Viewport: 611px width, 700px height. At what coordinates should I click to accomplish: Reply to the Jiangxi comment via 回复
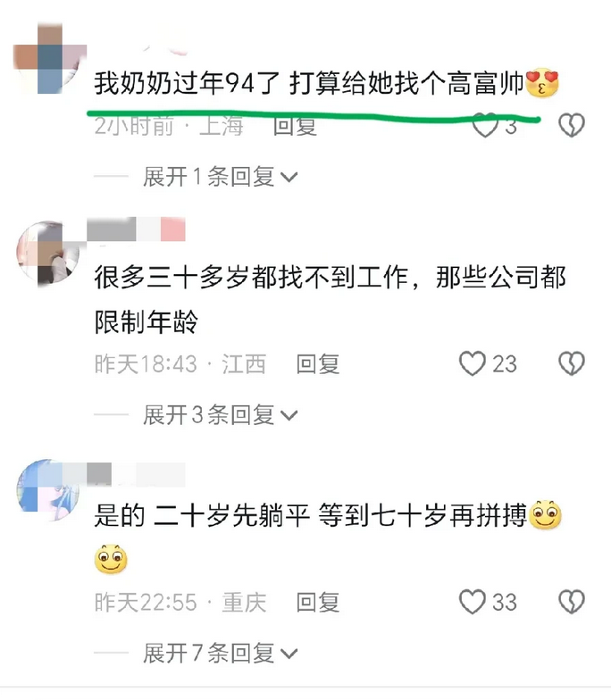click(318, 364)
